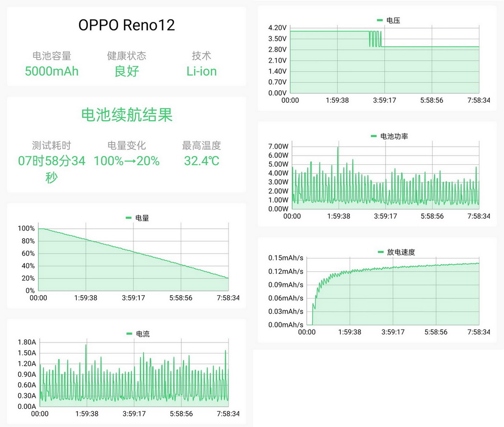This screenshot has width=504, height=427.
Task: Click the 电流 legend label
Action: (x=142, y=334)
